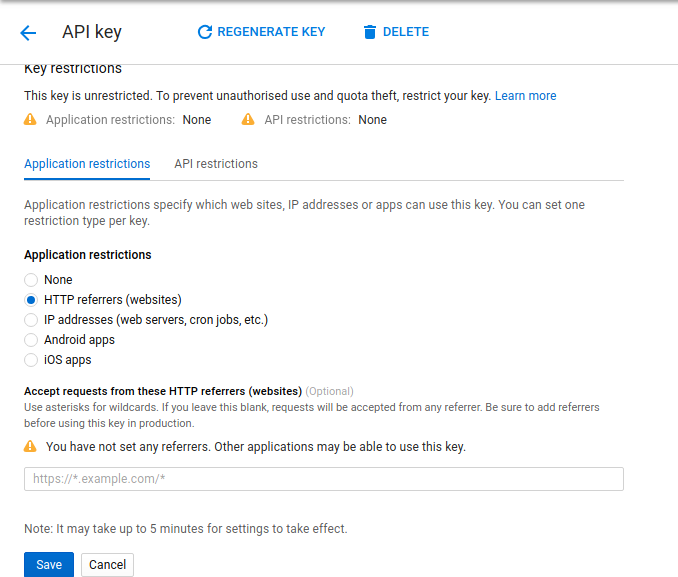
Task: Click the Cancel button
Action: [107, 564]
